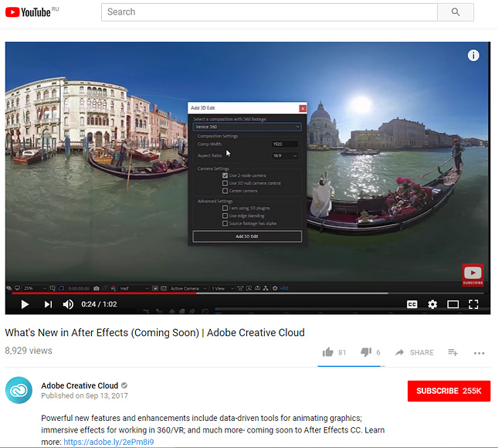
Task: Click the Share arrow icon
Action: coord(399,352)
